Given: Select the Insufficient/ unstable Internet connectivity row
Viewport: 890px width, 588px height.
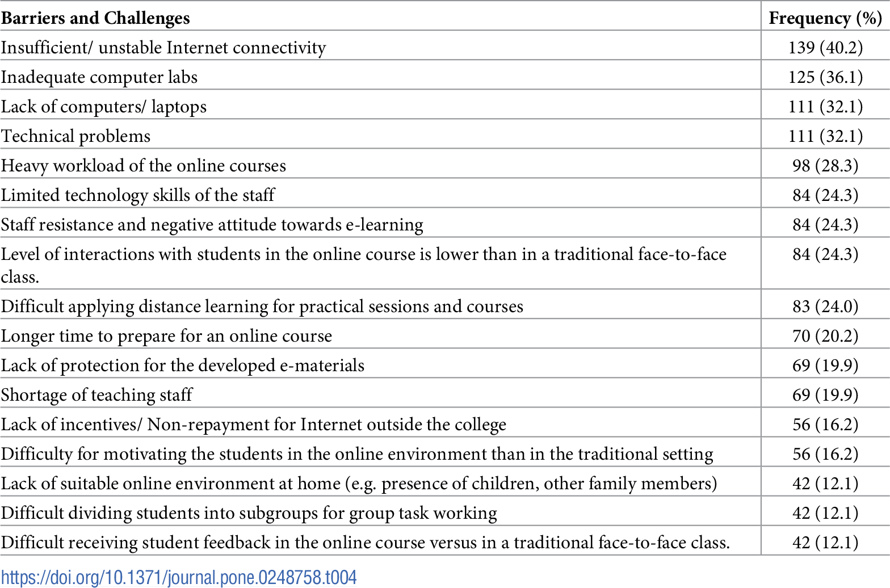Looking at the screenshot, I should 445,48.
